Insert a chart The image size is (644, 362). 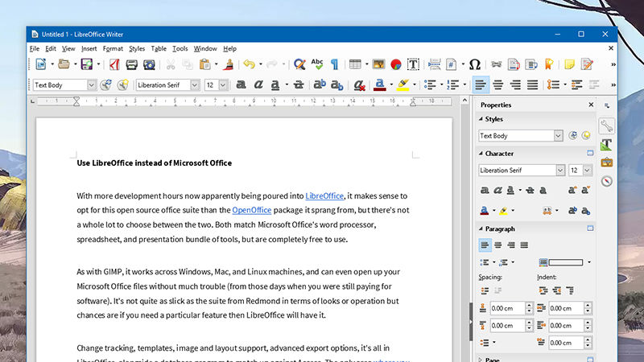[x=396, y=64]
